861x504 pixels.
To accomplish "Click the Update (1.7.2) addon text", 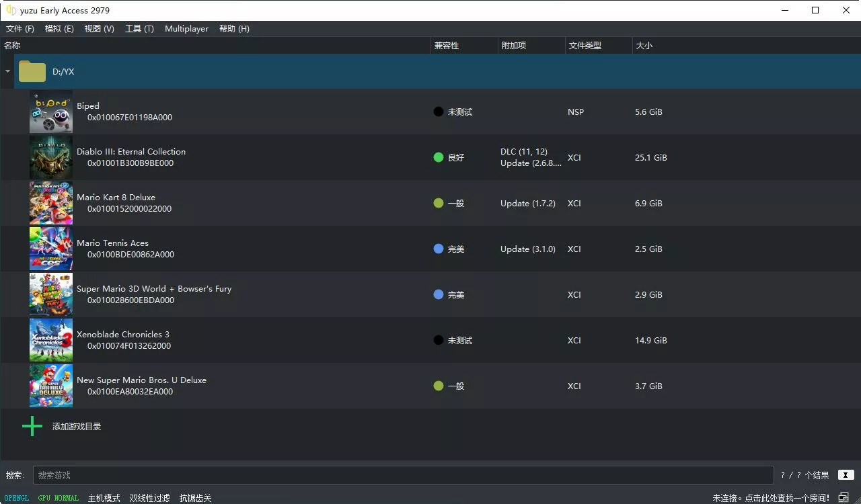I will pos(528,203).
